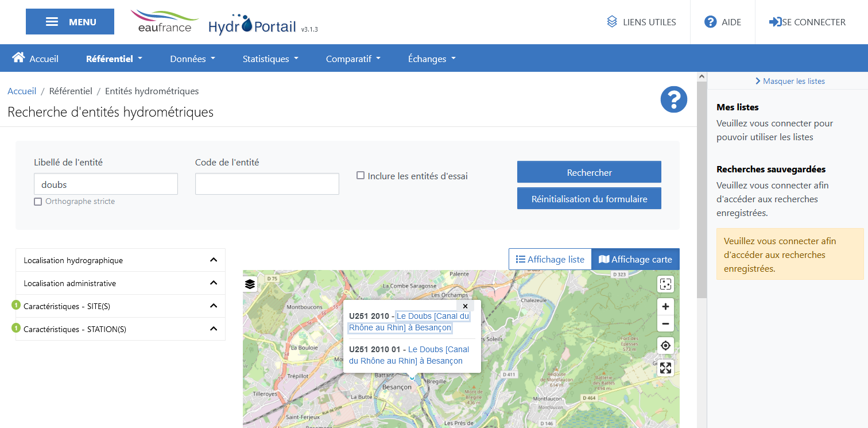The image size is (868, 428).
Task: Enable the Orthographe stricte checkbox
Action: (38, 202)
